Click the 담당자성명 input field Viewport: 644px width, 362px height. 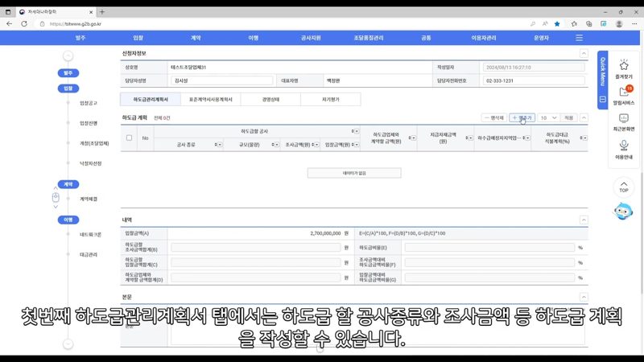pos(222,81)
